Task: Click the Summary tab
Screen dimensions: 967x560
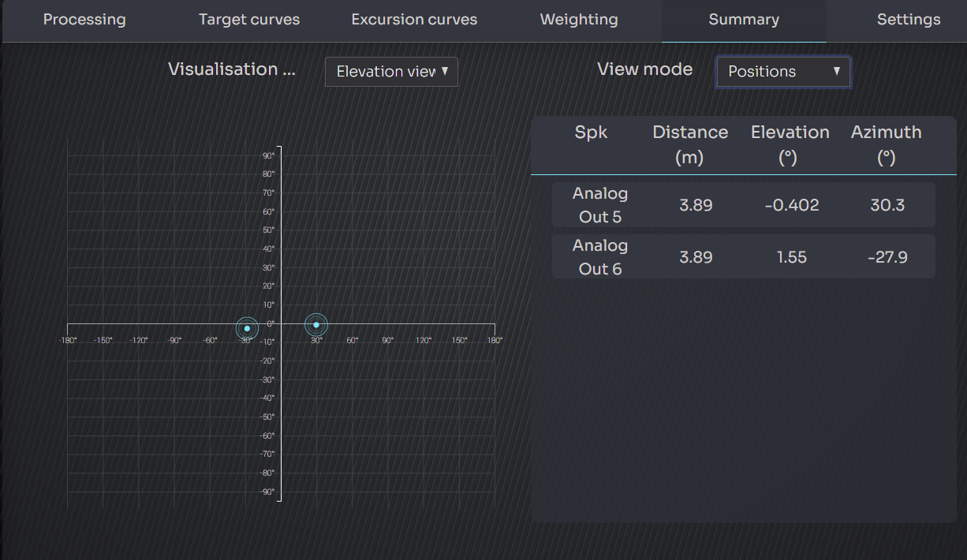Action: 744,20
